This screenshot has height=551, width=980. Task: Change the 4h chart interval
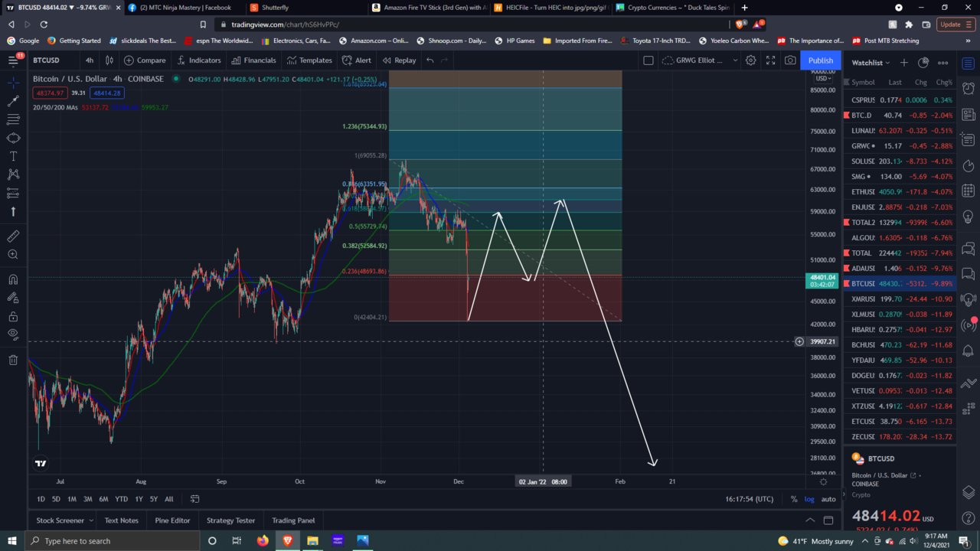[90, 60]
